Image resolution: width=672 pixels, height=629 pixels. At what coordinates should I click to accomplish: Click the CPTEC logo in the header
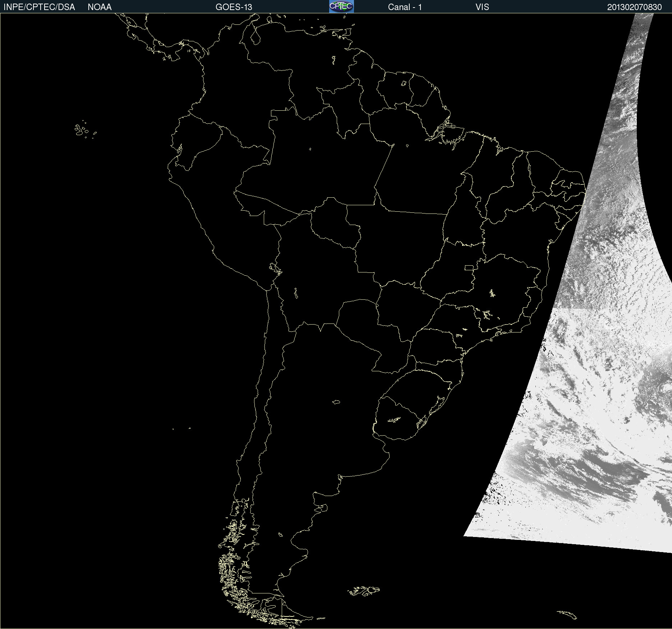click(341, 6)
